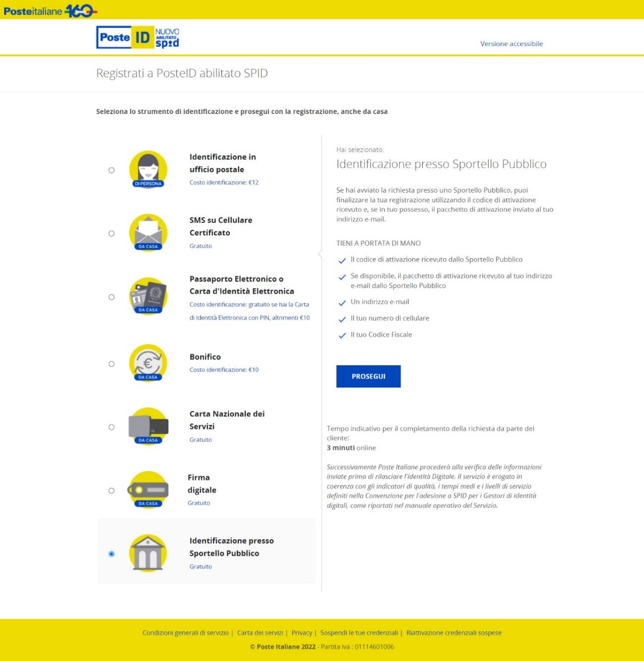Select Carta Nazionale dei Servizi radio button
The width and height of the screenshot is (644, 661).
(x=111, y=427)
